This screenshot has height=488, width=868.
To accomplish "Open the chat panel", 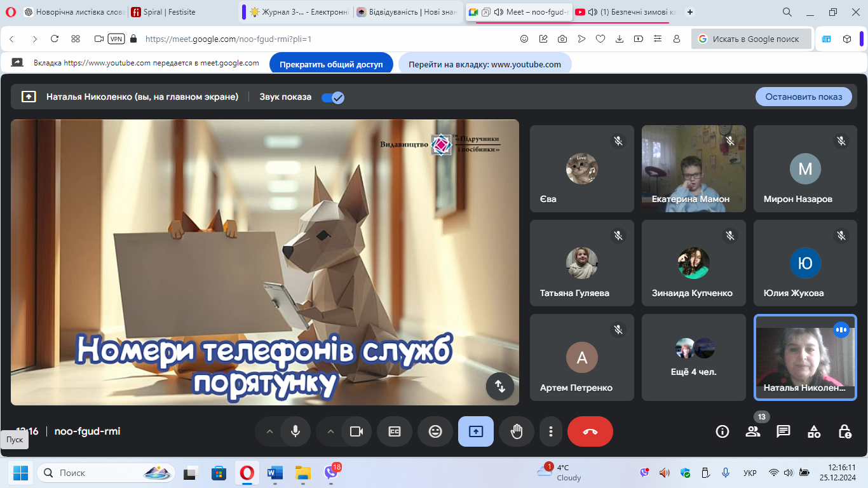I will pos(783,431).
